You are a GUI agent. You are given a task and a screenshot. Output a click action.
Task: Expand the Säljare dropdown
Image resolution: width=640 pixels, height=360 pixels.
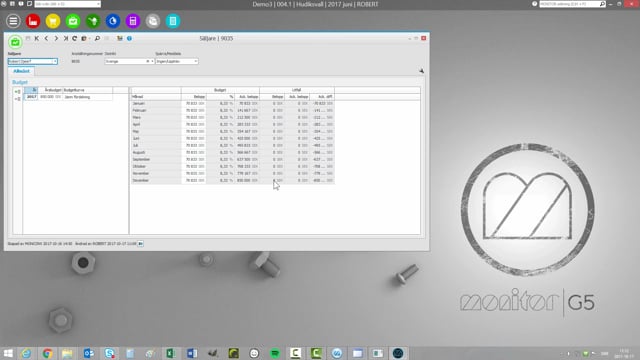point(55,61)
